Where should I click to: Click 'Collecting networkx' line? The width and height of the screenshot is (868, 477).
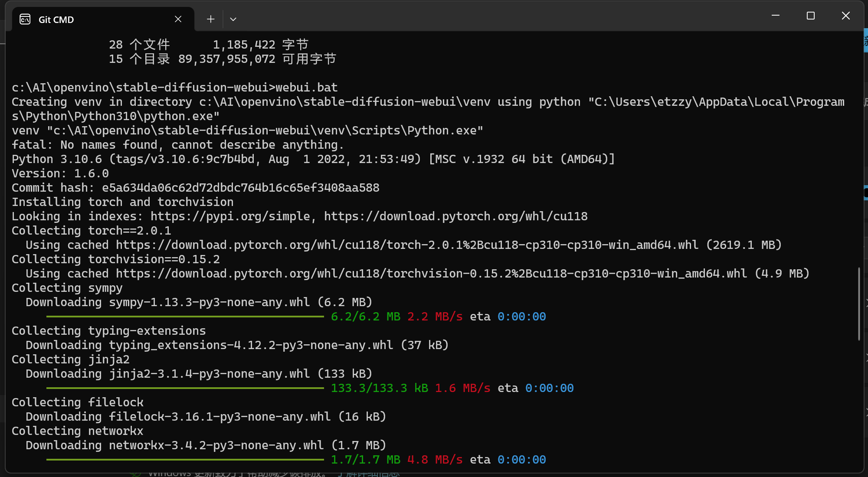78,431
